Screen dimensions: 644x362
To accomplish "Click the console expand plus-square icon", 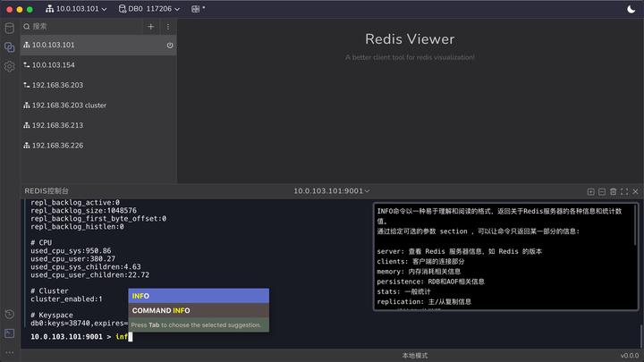I will coord(590,191).
